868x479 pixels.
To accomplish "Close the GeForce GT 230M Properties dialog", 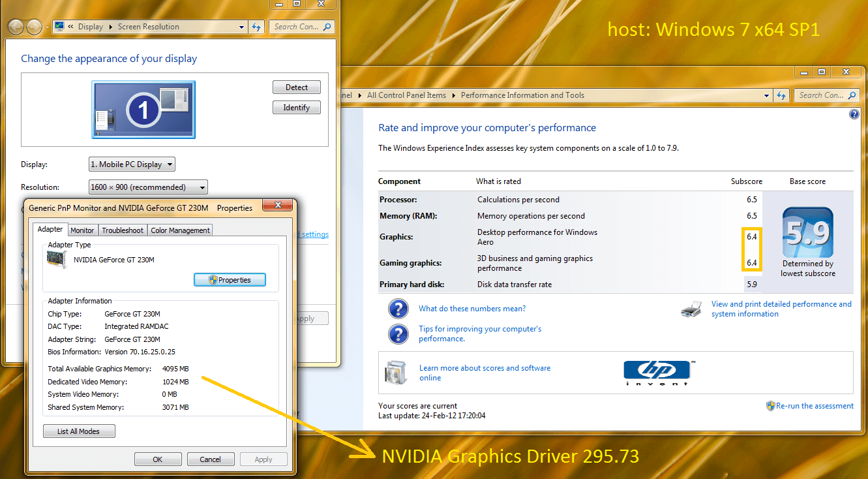I will (279, 205).
